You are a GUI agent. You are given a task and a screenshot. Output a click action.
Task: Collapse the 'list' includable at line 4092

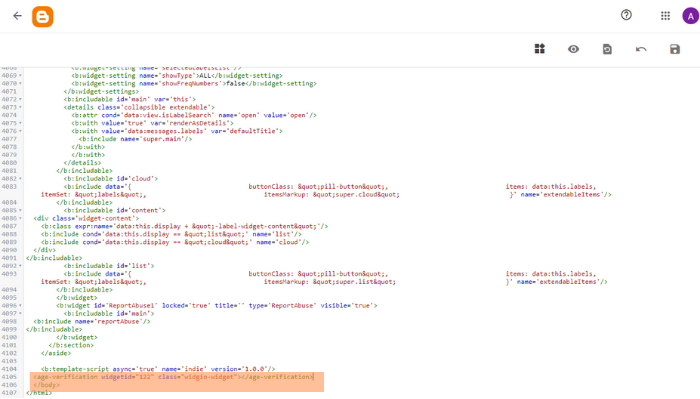pyautogui.click(x=21, y=266)
